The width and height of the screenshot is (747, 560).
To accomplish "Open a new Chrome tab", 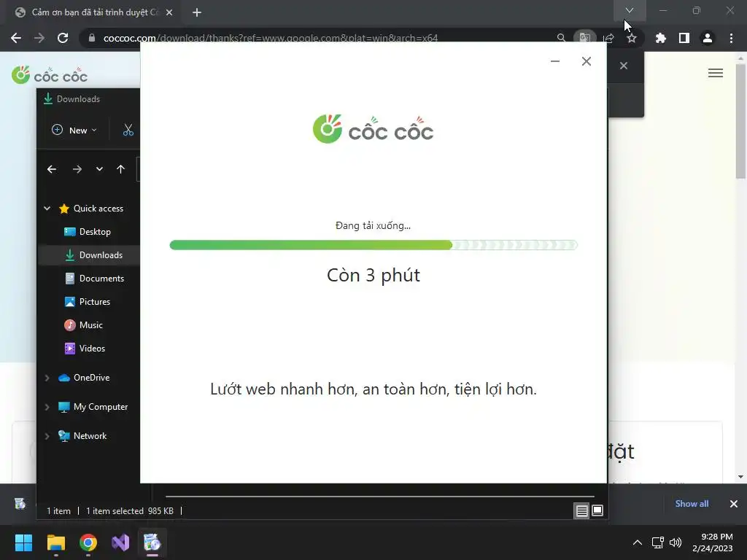I will [197, 12].
